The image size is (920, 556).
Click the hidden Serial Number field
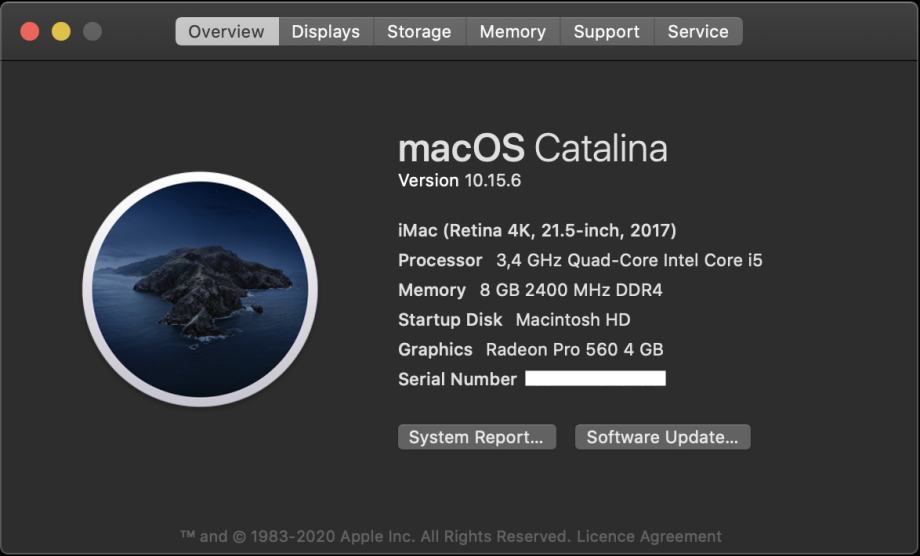click(x=595, y=378)
